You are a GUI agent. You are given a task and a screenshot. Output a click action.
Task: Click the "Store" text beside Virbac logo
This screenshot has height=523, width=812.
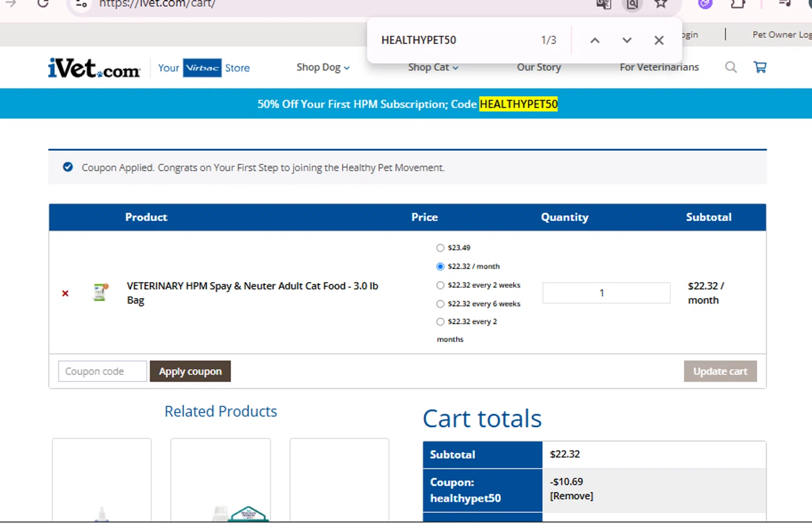click(x=237, y=68)
